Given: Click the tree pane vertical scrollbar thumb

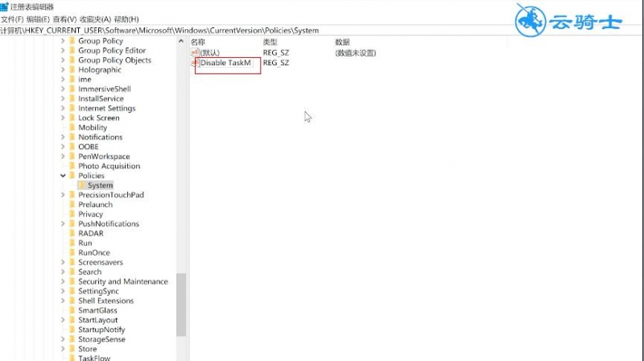Looking at the screenshot, I should (181, 305).
